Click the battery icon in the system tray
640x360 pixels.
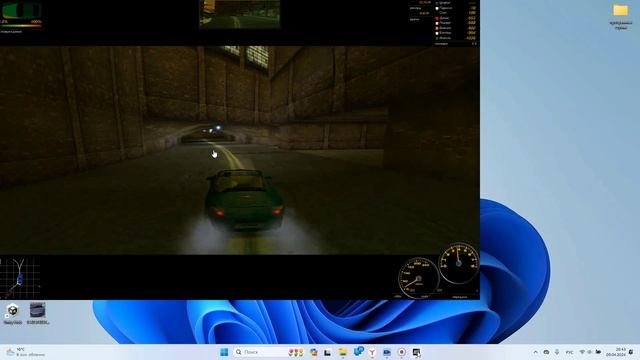point(598,352)
